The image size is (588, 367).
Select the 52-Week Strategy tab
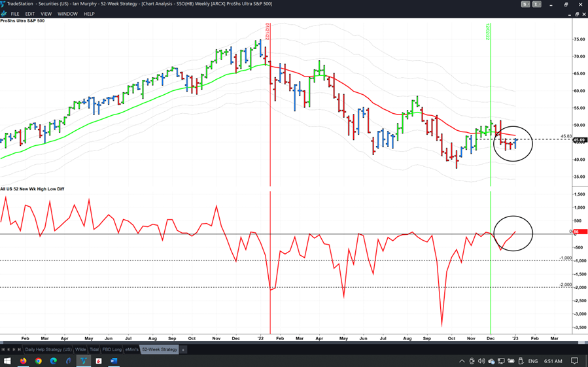click(x=160, y=349)
